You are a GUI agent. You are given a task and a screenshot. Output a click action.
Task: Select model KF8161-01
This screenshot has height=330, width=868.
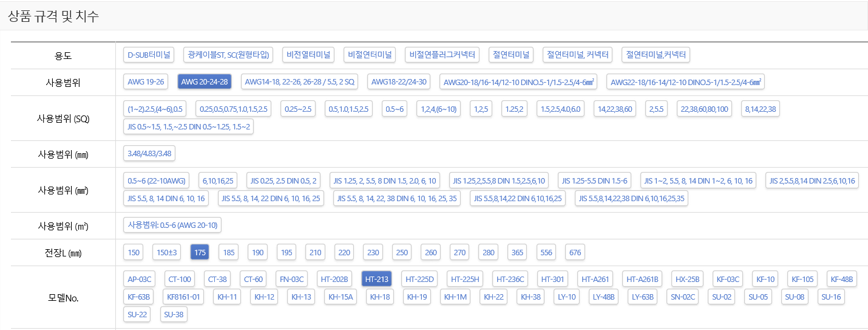coord(183,297)
